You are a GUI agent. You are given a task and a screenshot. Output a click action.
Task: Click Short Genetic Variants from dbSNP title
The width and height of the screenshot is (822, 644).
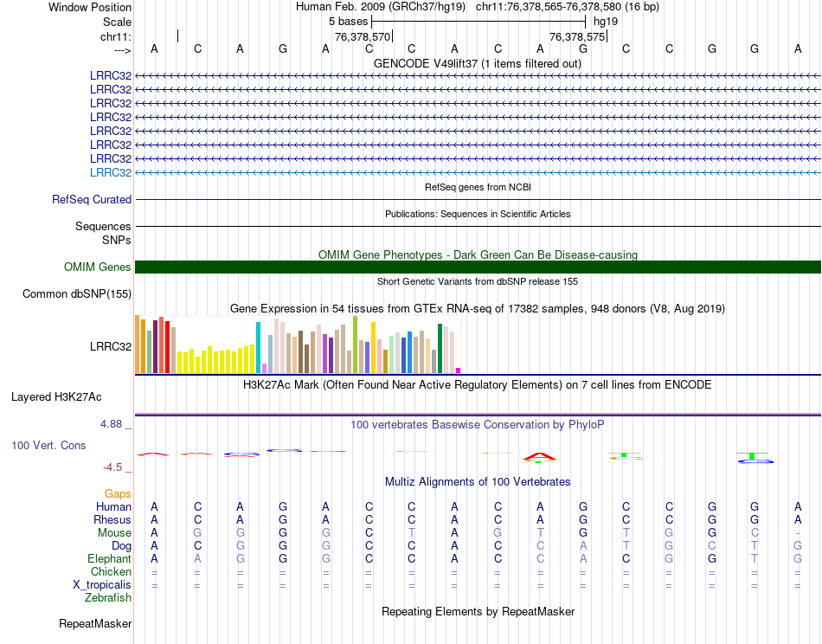[x=478, y=281]
